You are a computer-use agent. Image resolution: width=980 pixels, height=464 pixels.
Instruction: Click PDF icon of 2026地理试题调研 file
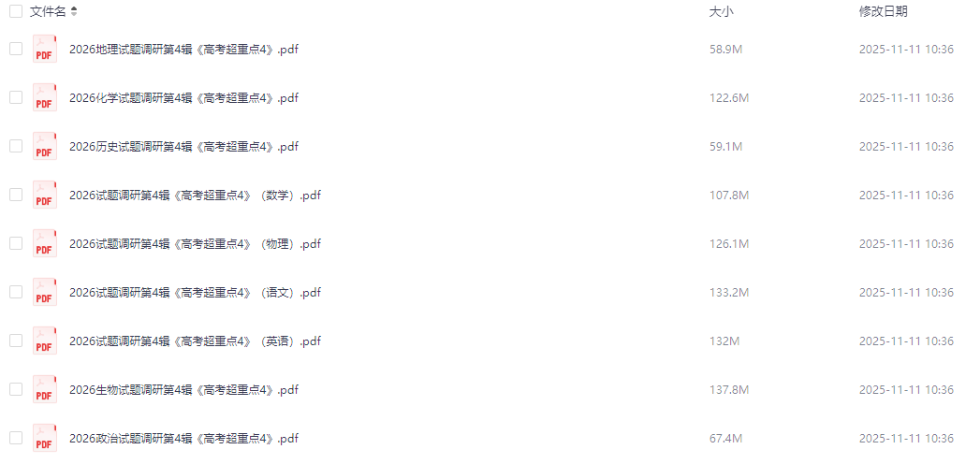[44, 49]
